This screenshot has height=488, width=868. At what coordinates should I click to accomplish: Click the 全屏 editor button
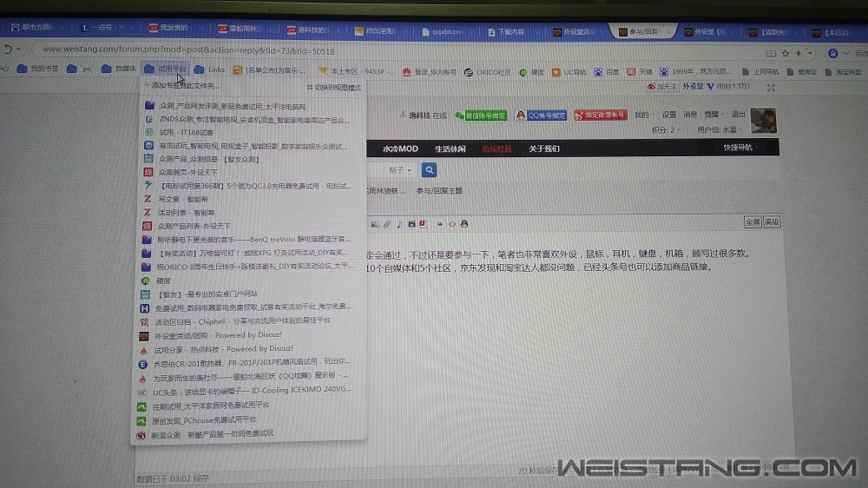coord(753,222)
